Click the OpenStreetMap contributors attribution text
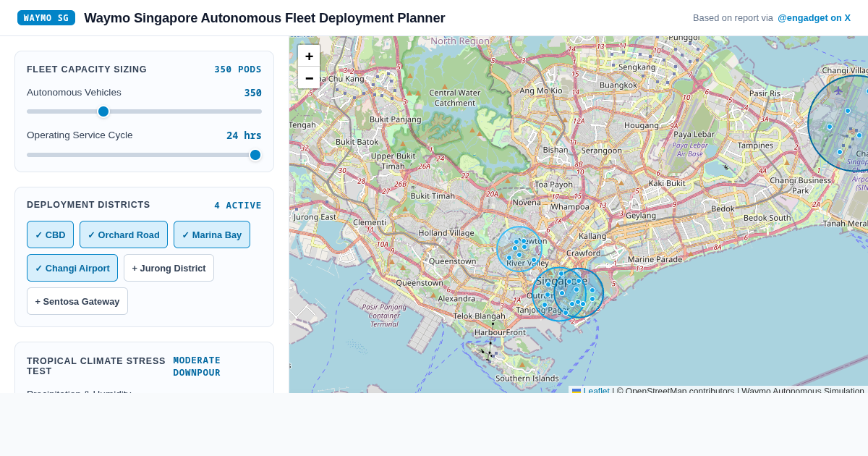This screenshot has height=456, width=868. (x=676, y=392)
